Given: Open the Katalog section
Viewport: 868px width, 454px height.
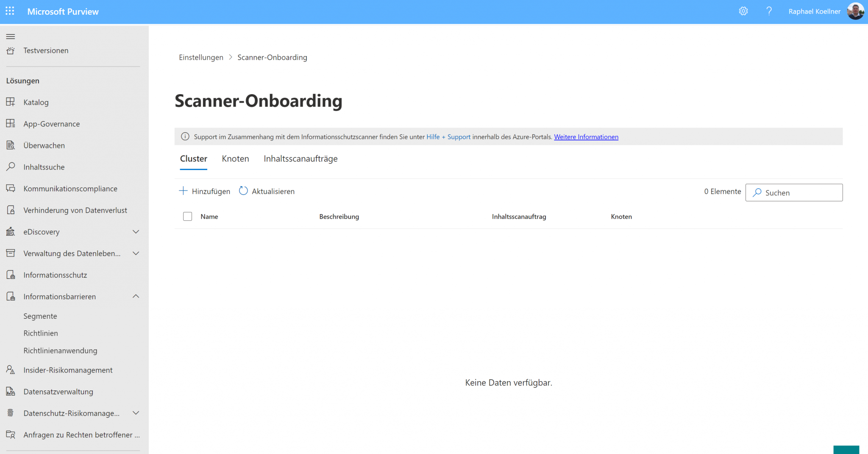Looking at the screenshot, I should [36, 102].
